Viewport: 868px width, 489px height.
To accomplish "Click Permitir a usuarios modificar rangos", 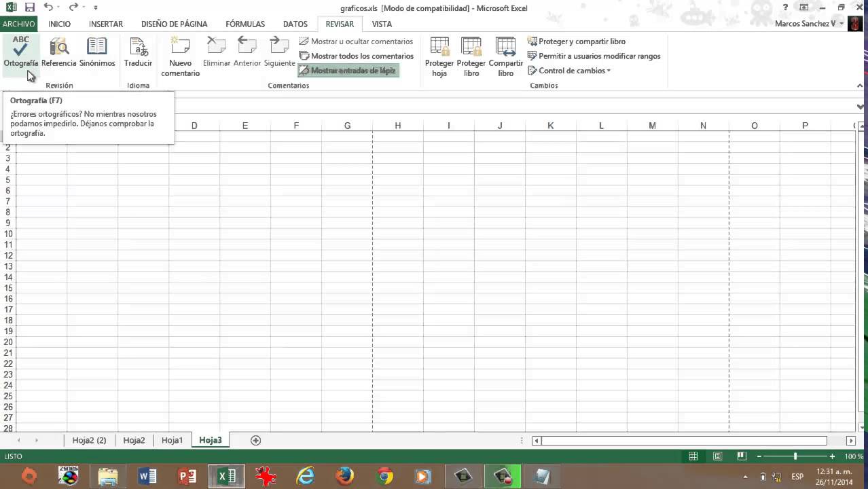I will (x=594, y=56).
